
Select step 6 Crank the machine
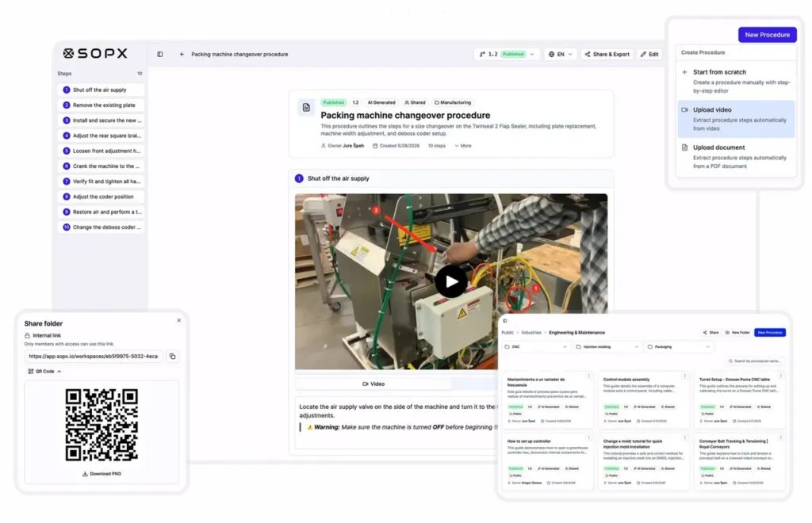(x=101, y=166)
